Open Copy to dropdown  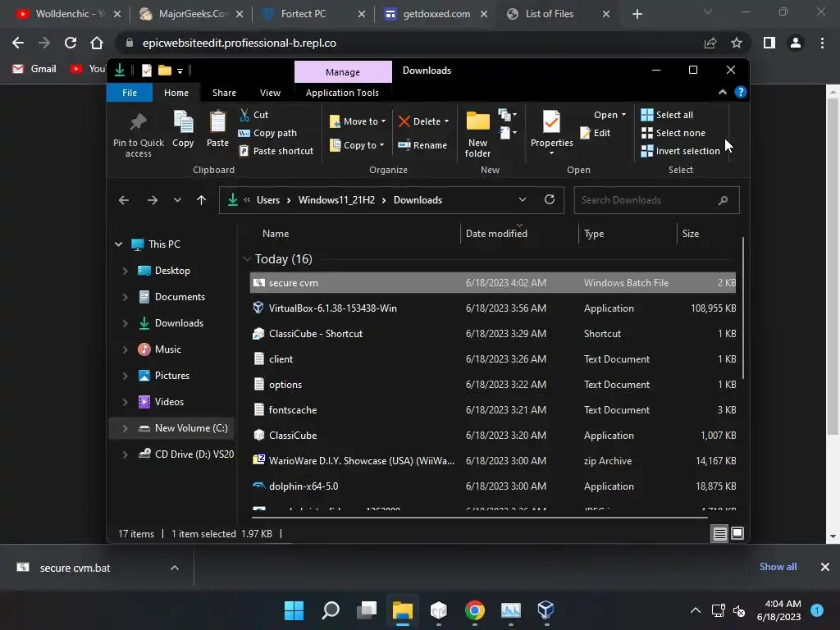point(357,145)
